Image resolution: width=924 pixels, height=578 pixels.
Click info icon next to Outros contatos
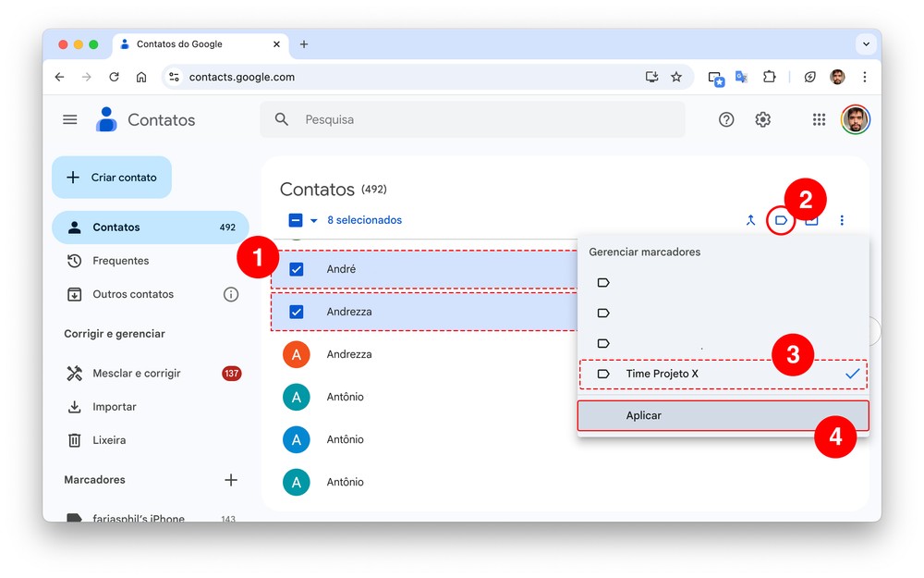pyautogui.click(x=231, y=294)
